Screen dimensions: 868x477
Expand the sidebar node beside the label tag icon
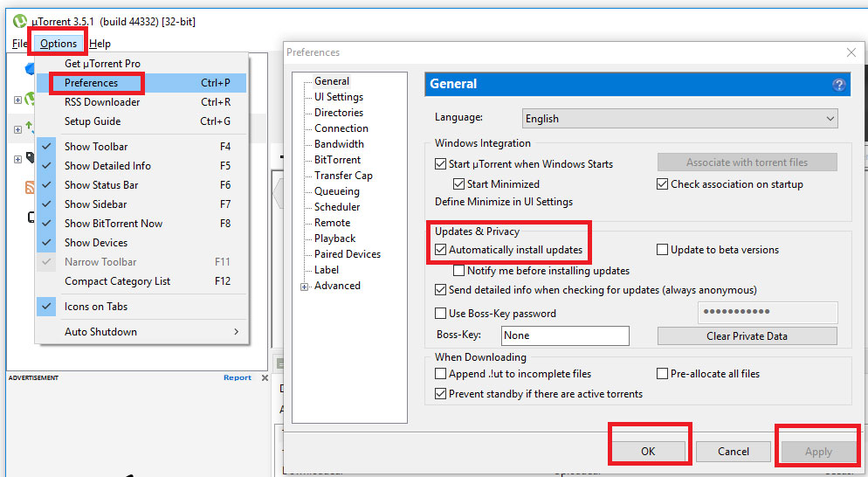[x=17, y=160]
